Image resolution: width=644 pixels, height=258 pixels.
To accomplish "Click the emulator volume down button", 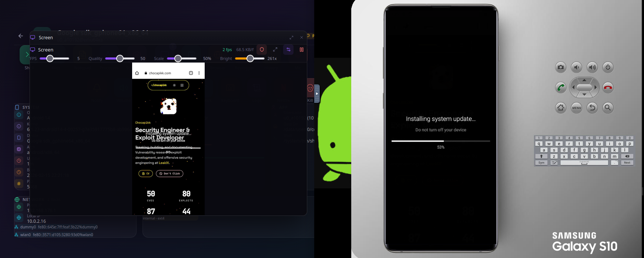I will 576,67.
